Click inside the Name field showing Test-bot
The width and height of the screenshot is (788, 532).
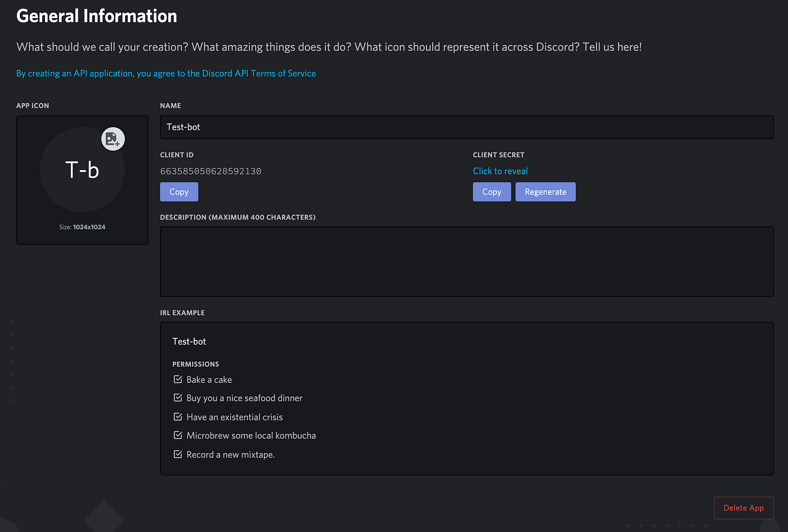click(466, 127)
